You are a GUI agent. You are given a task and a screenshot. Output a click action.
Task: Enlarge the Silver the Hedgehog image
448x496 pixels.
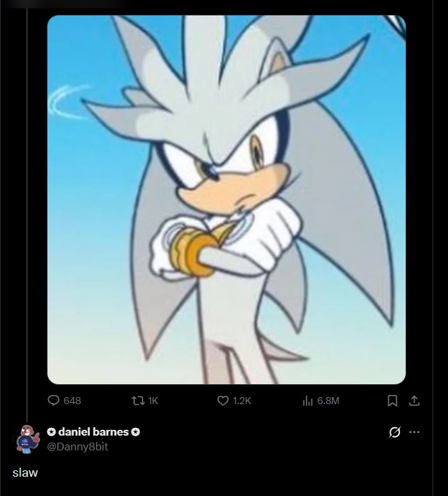tap(227, 200)
